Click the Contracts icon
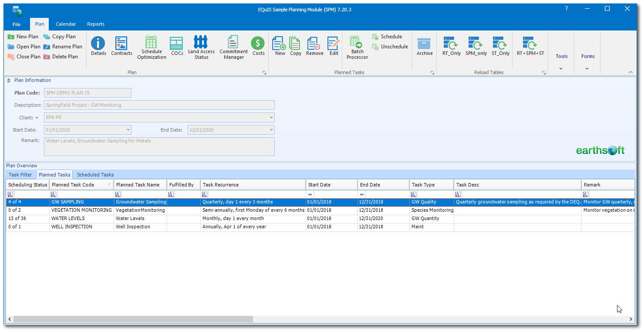The width and height of the screenshot is (644, 332). click(x=121, y=46)
